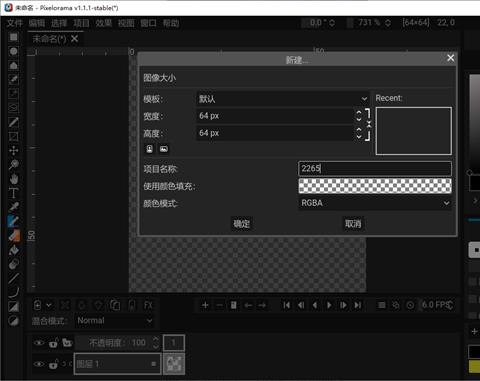
Task: Select the Bucket fill tool
Action: (x=14, y=250)
